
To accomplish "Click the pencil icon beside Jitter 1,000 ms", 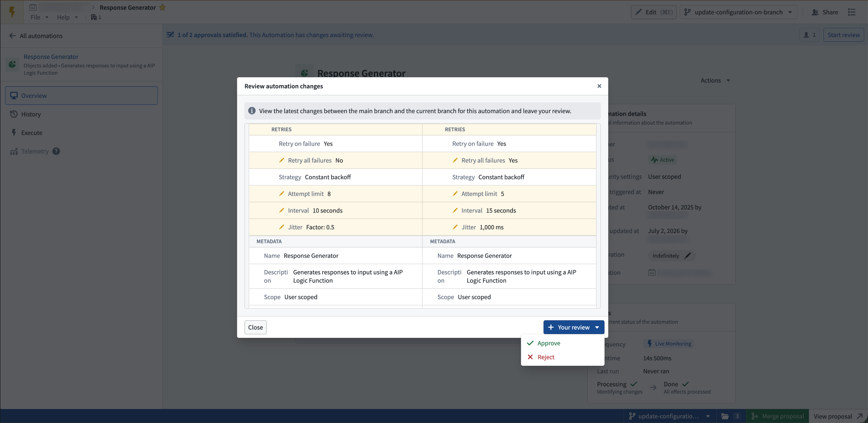I will click(x=455, y=227).
